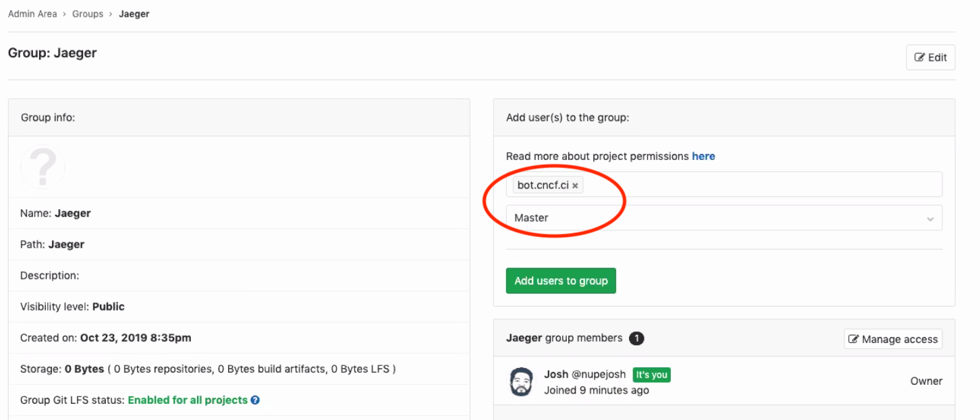Screen dimensions: 980x420
Task: Click Joined 9 minutes ago text
Action: tap(597, 390)
